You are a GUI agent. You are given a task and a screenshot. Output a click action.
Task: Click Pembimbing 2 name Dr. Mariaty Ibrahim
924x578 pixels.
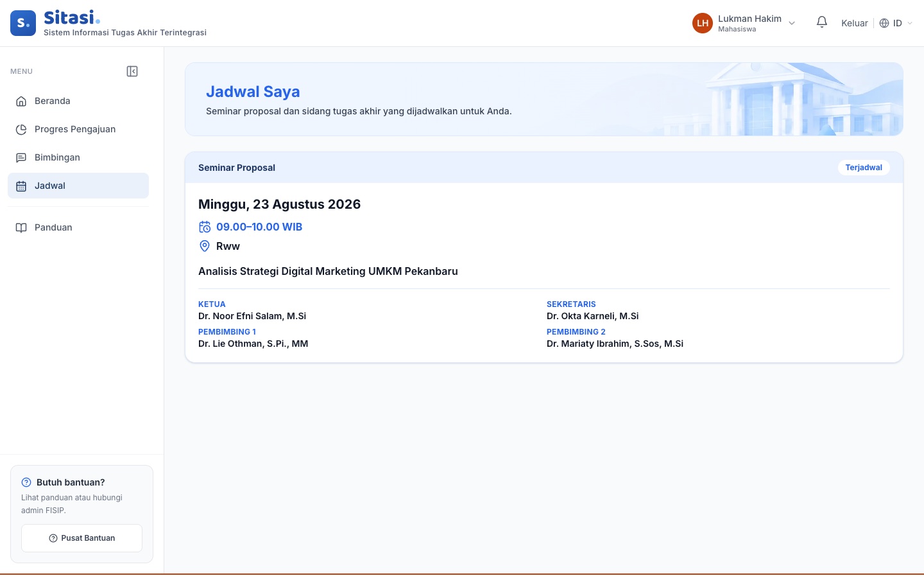coord(615,344)
